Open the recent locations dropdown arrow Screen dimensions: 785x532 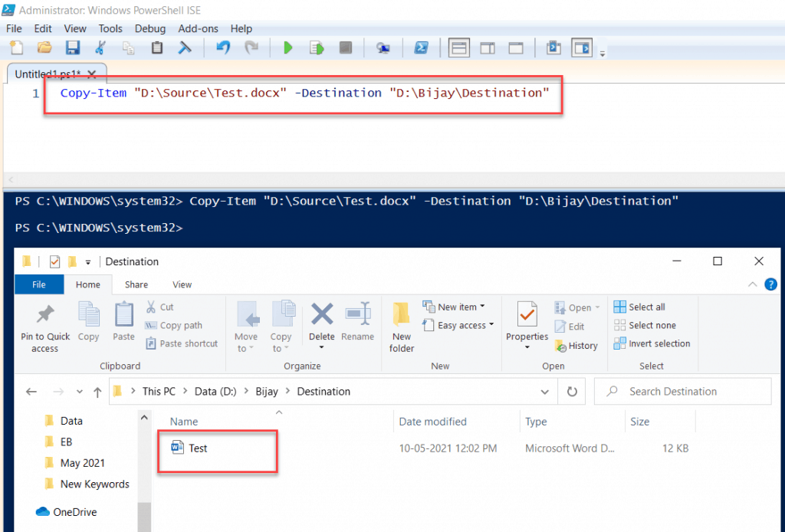[x=79, y=392]
